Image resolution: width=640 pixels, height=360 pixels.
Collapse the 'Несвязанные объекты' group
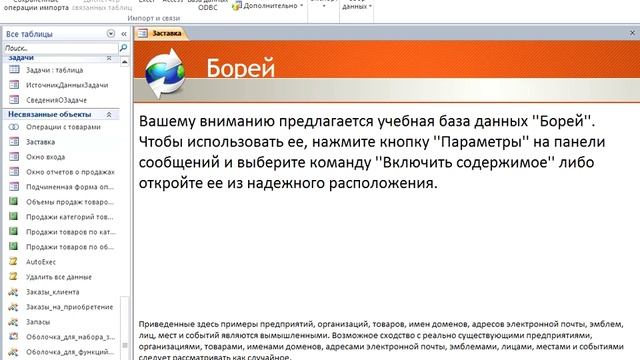pos(109,115)
